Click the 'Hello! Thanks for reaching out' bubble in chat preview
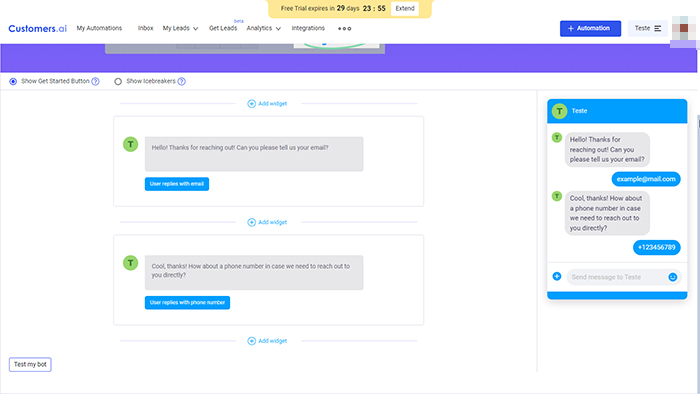The height and width of the screenshot is (394, 700). 607,149
